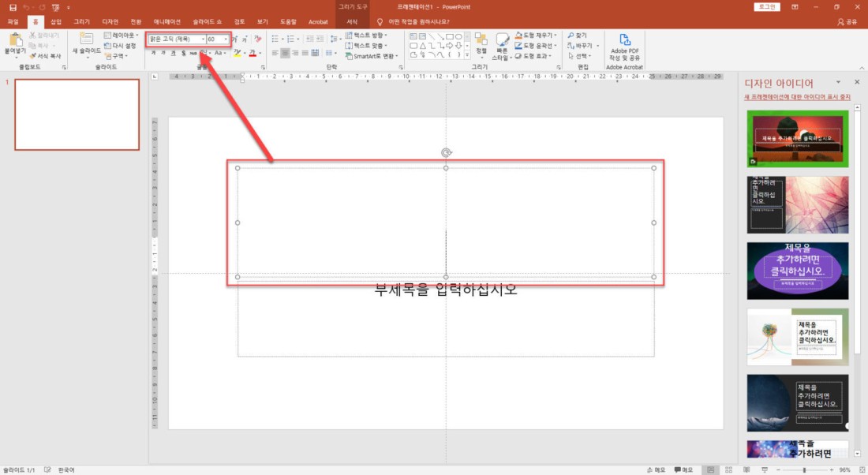This screenshot has width=868, height=475.
Task: Increase list indent level
Action: tap(320, 39)
